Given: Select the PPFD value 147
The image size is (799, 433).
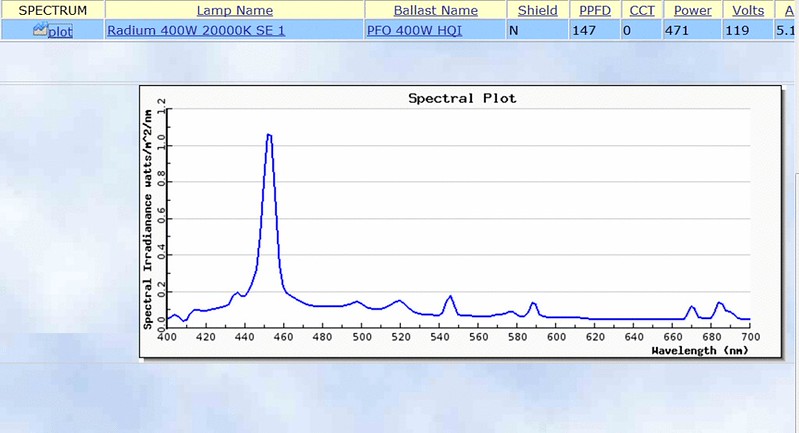Looking at the screenshot, I should click(x=583, y=30).
